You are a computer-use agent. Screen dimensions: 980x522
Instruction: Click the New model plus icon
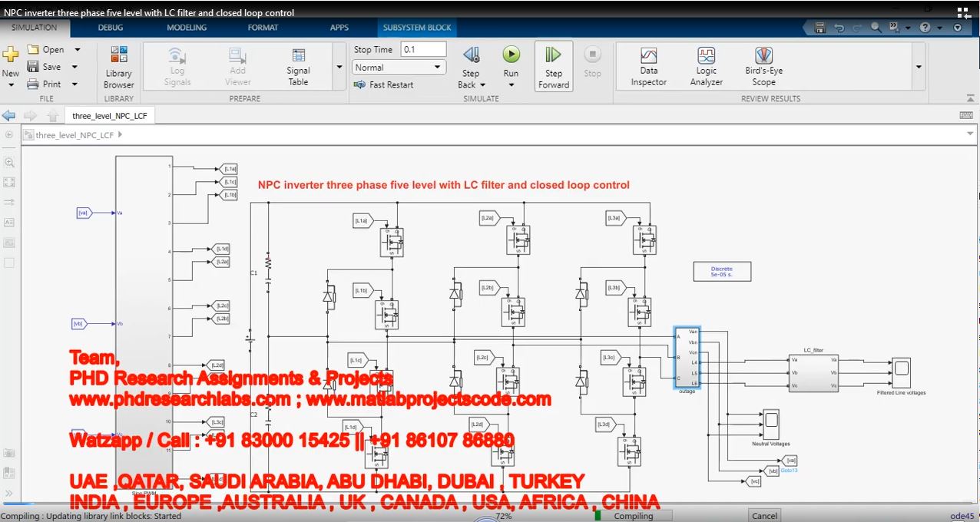pyautogui.click(x=10, y=55)
